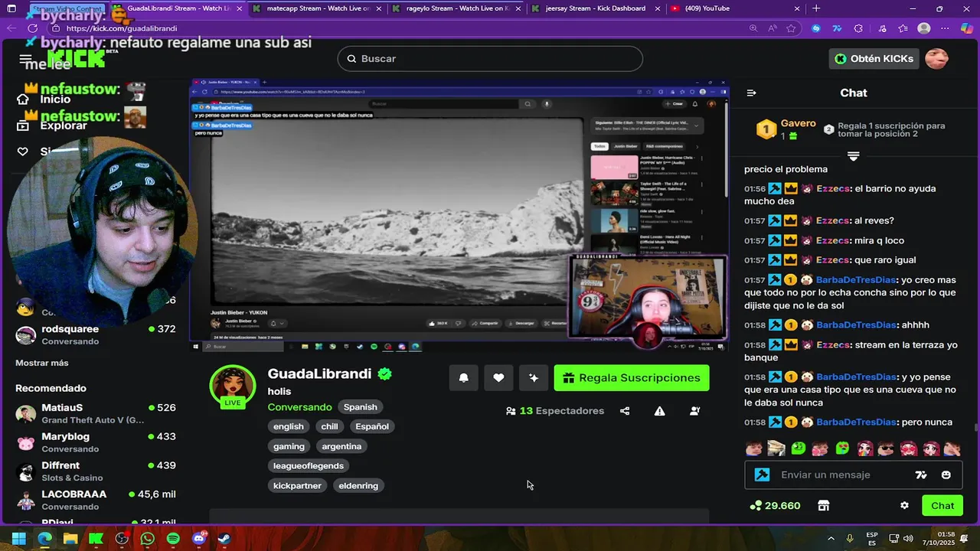Switch to the GuadaLibrandi Stream browser tab

point(176,8)
